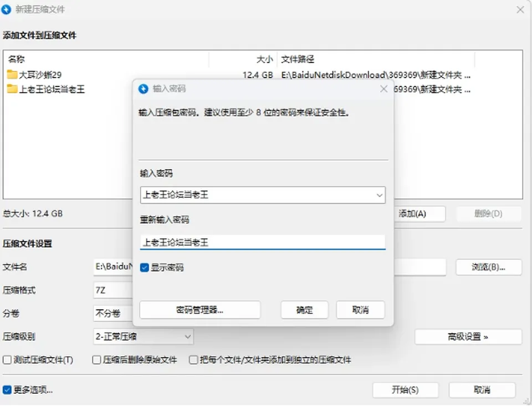
Task: Close the 新建压缩文件 window
Action: click(520, 9)
